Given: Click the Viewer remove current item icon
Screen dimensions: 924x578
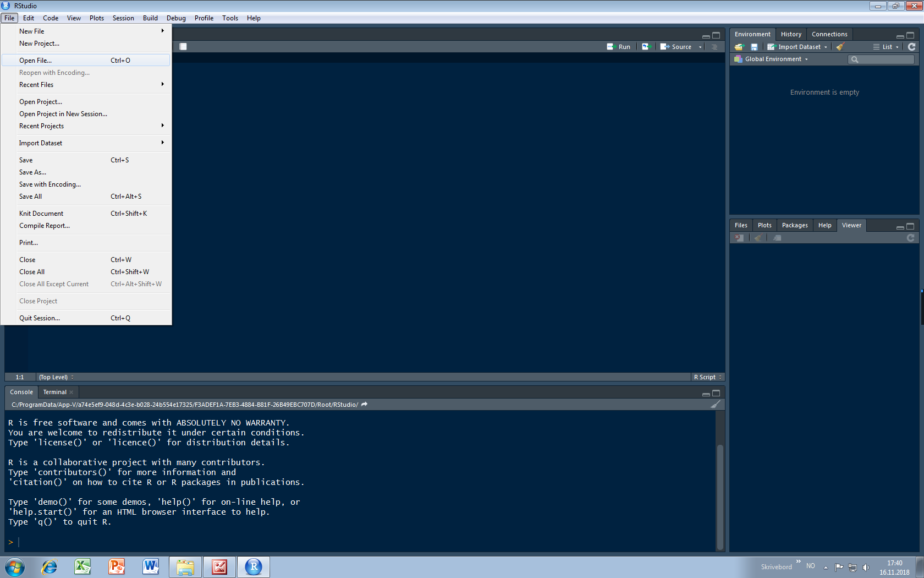Looking at the screenshot, I should (739, 238).
